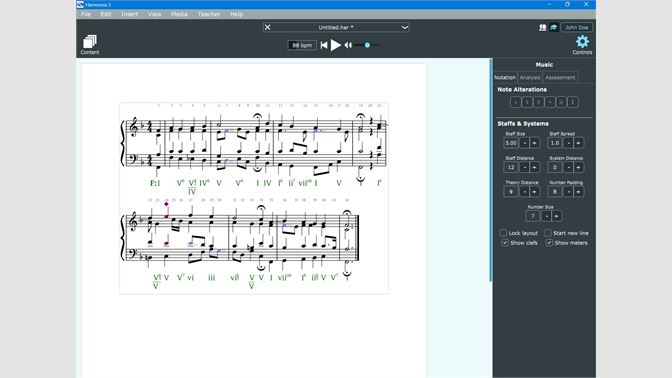Click the final barline of the score
Image resolution: width=672 pixels, height=378 pixels.
[357, 237]
